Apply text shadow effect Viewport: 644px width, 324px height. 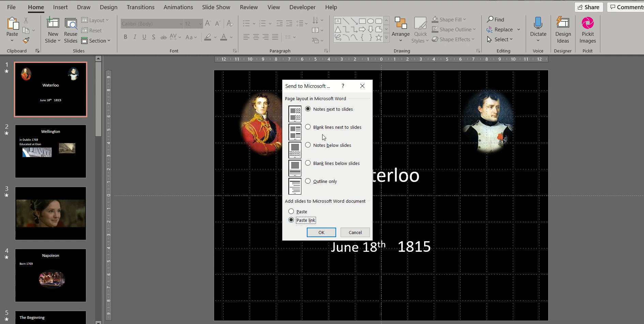pyautogui.click(x=154, y=37)
